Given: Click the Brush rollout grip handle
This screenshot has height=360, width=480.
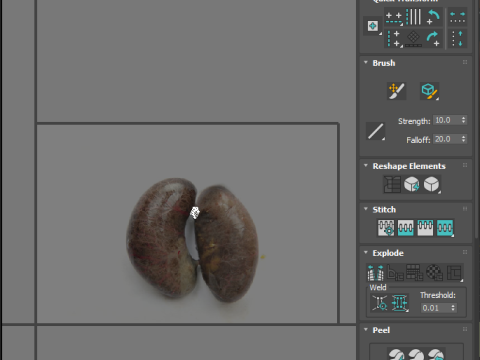Looking at the screenshot, I should point(465,62).
